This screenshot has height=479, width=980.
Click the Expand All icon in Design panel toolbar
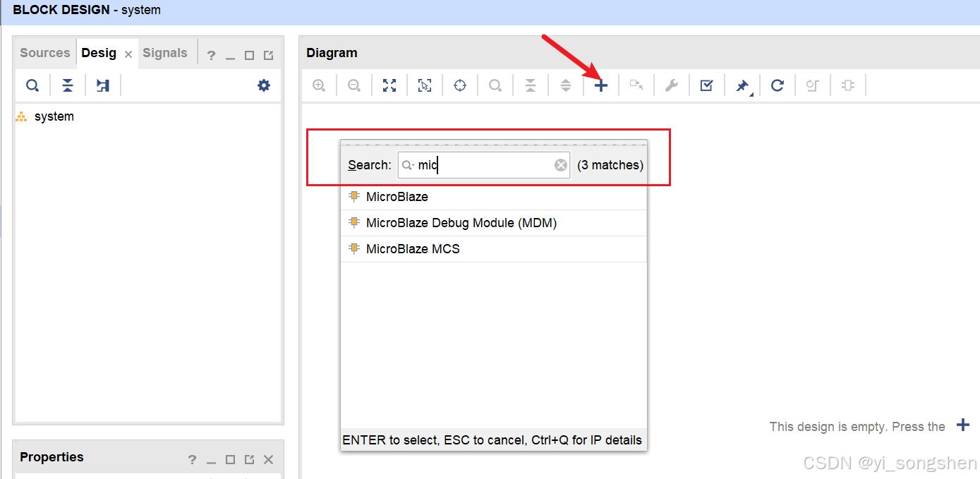click(x=103, y=85)
